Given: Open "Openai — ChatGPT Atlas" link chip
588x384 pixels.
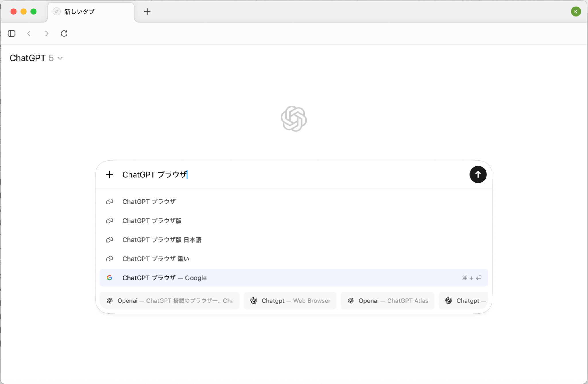Looking at the screenshot, I should [387, 301].
